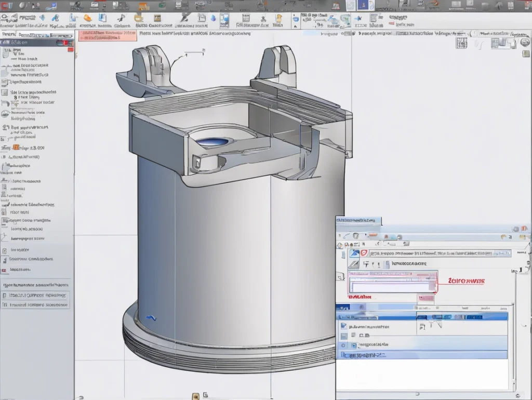Click the orange icon at dialog toolbar right
This screenshot has height=400, width=532.
pyautogui.click(x=504, y=237)
